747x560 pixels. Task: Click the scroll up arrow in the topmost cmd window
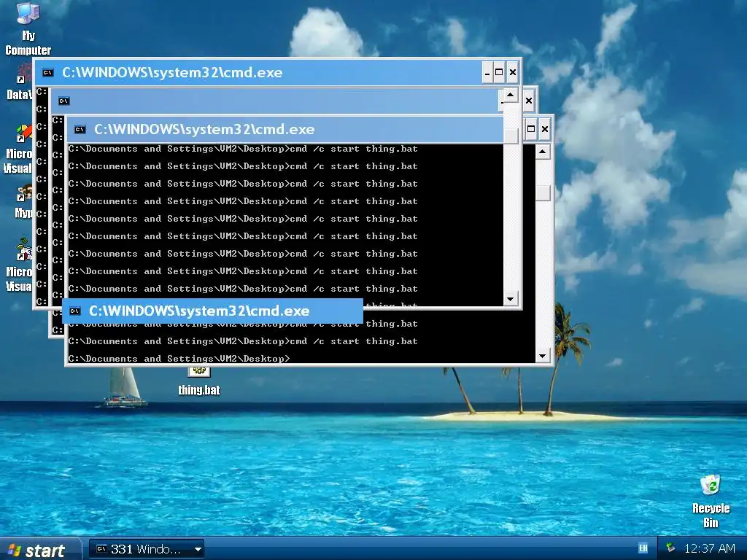tap(511, 95)
